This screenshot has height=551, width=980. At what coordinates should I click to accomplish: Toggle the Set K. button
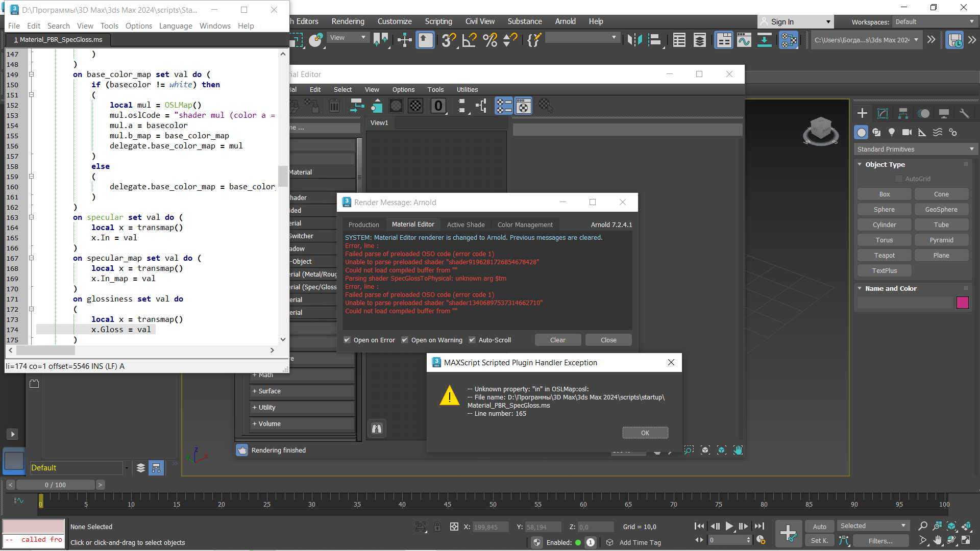click(x=820, y=540)
